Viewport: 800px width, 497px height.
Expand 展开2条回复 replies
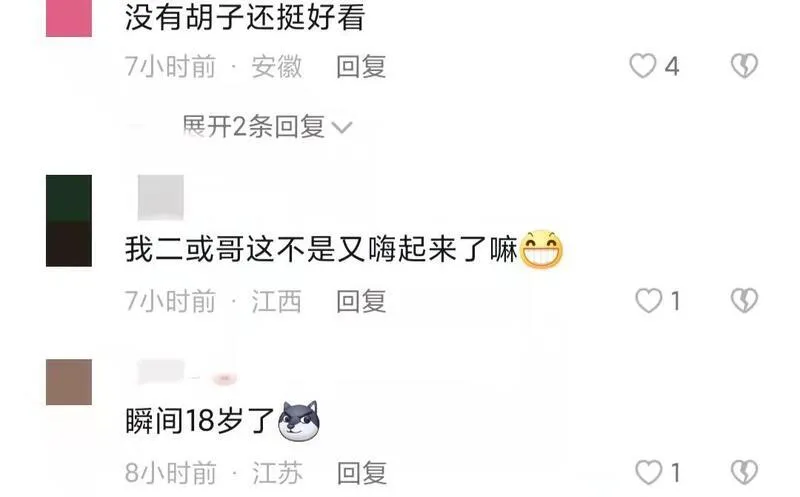click(267, 127)
